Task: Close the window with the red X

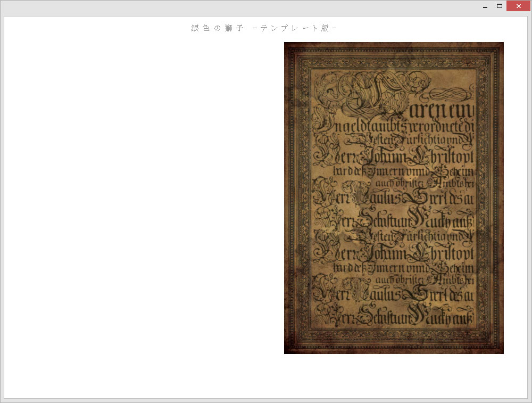Action: (x=518, y=6)
